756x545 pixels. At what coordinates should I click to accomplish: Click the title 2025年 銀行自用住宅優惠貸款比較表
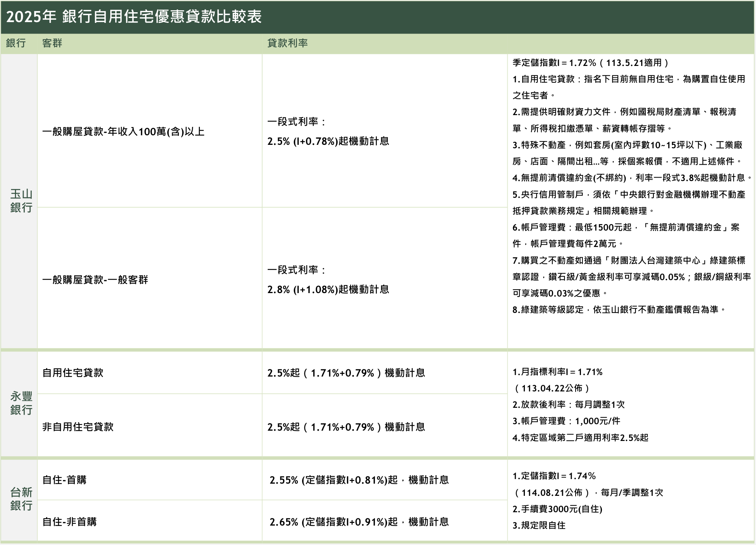[134, 17]
